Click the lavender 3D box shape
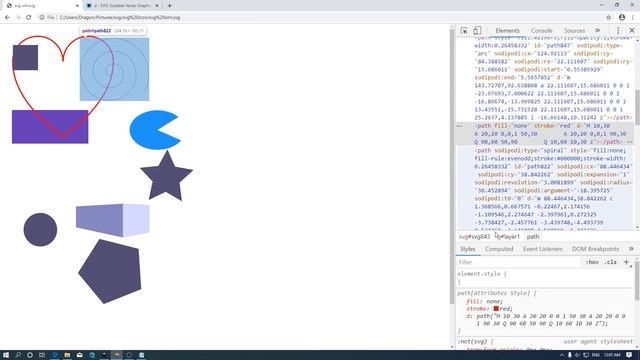Screen dimensions: 640x360 point(113,220)
